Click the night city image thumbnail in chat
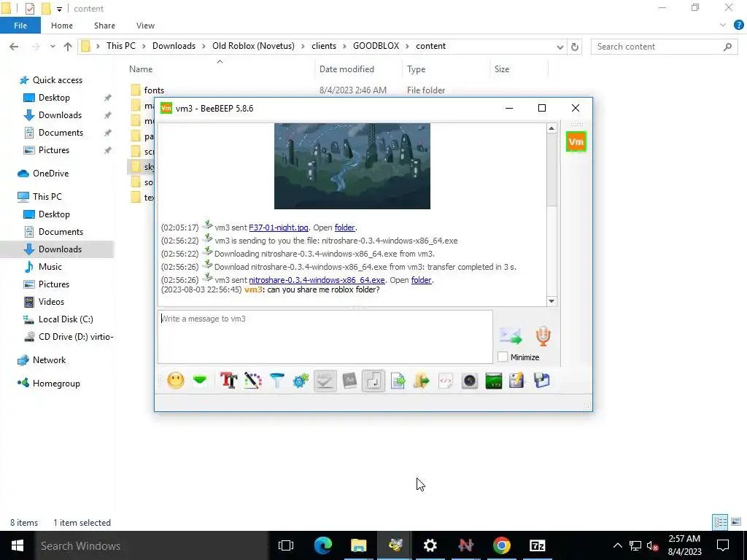 [x=352, y=166]
